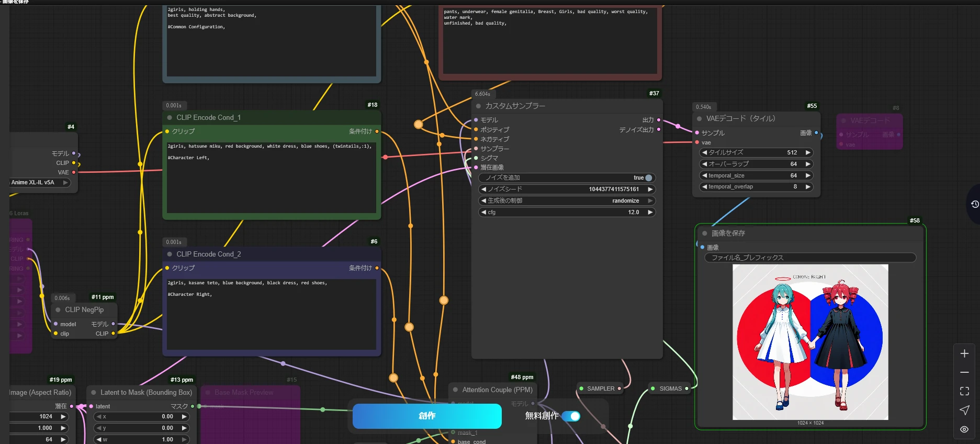
Task: Increase タイルサイズ with right arrow
Action: pyautogui.click(x=808, y=153)
